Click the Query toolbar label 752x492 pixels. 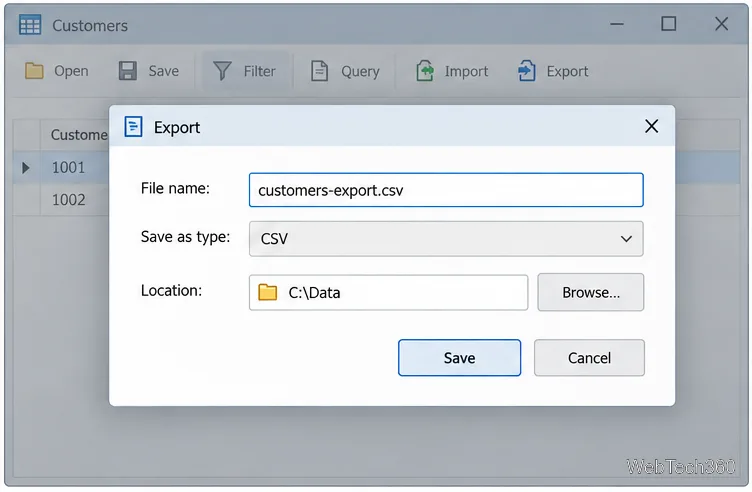click(x=360, y=72)
